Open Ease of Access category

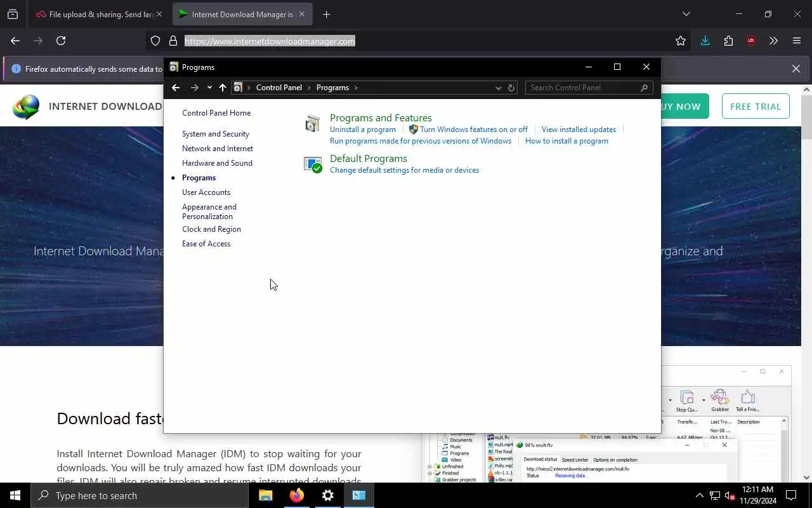206,244
